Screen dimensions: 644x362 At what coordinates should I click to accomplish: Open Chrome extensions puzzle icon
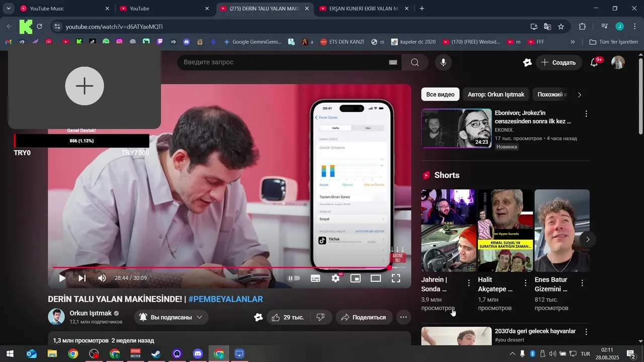(x=583, y=27)
